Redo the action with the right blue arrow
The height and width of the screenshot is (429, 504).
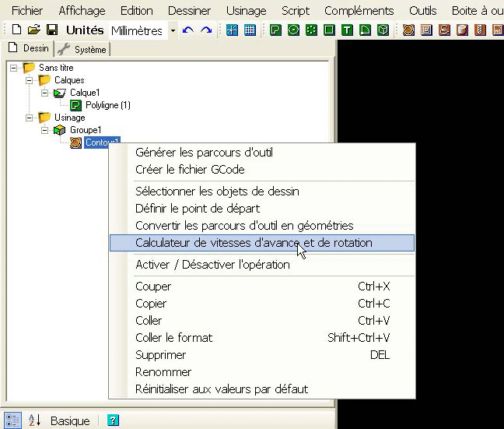tap(206, 30)
